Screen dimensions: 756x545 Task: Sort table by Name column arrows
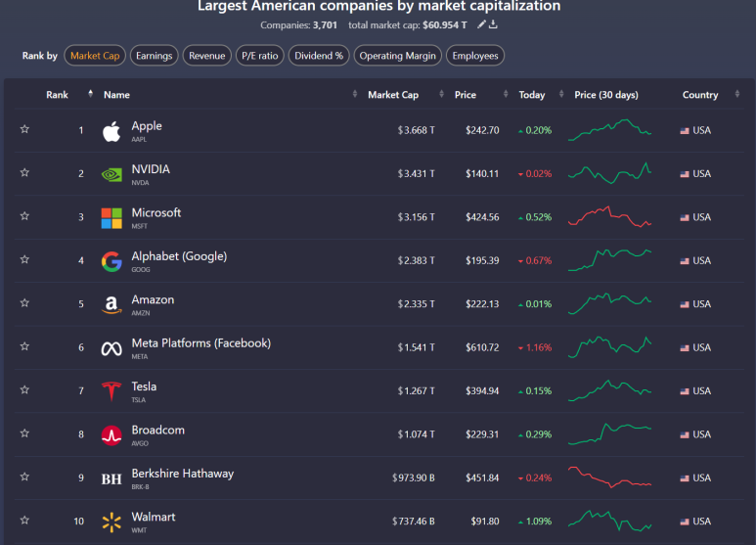coord(355,94)
